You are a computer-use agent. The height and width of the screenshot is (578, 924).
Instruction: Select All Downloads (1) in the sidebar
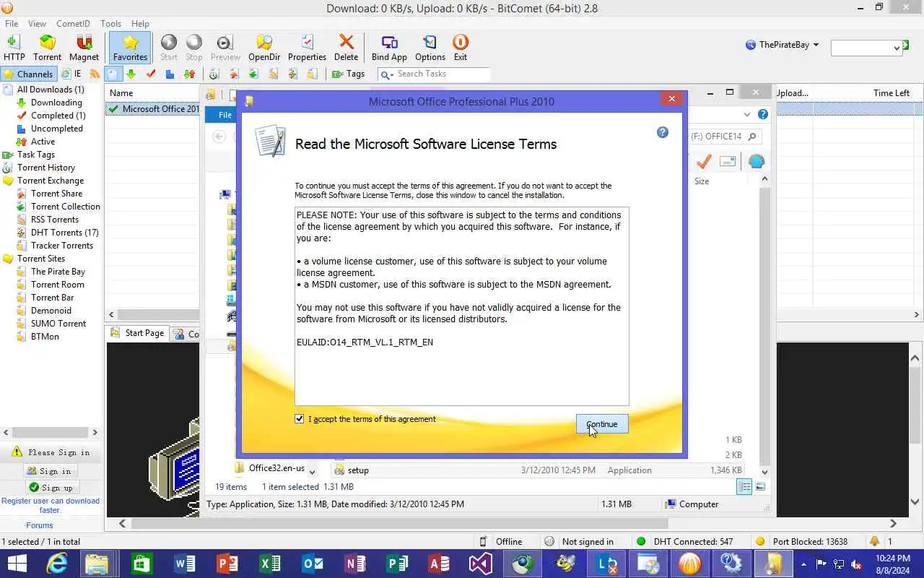tap(51, 90)
